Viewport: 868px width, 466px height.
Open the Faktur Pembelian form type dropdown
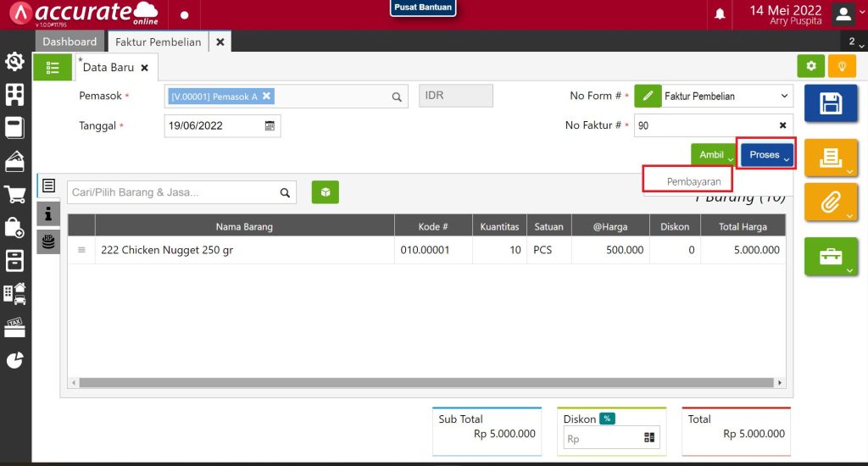(725, 97)
